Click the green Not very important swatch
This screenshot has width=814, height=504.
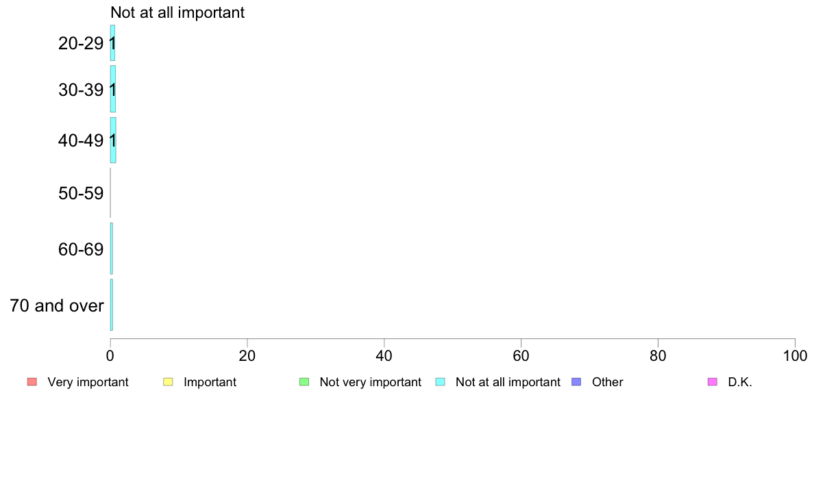[x=304, y=382]
